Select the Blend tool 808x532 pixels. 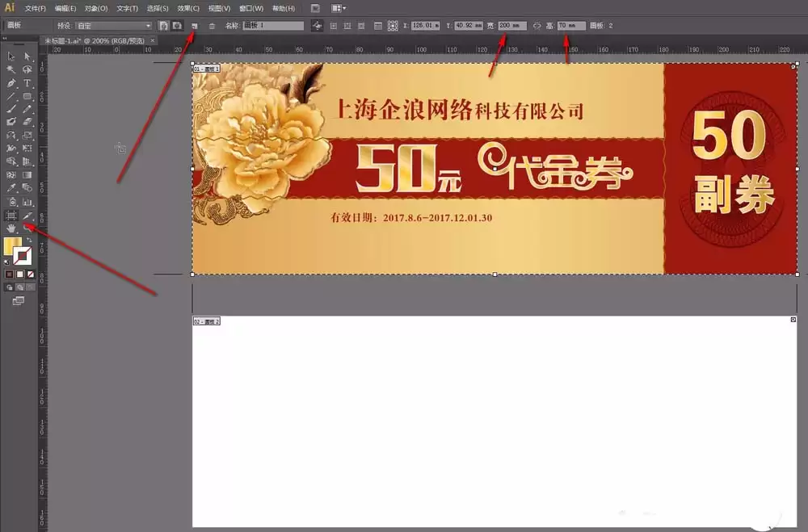(x=27, y=188)
